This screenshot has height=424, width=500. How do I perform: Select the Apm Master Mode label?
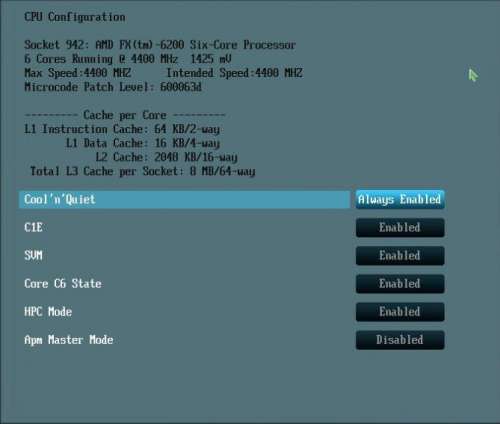click(x=69, y=340)
